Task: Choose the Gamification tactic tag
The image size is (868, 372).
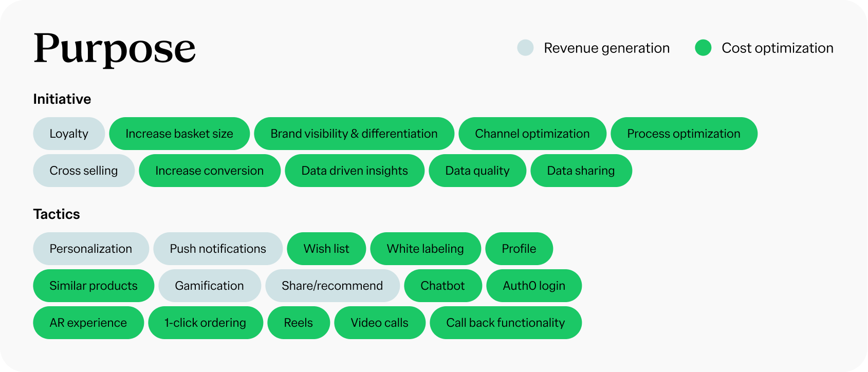Action: [x=210, y=286]
